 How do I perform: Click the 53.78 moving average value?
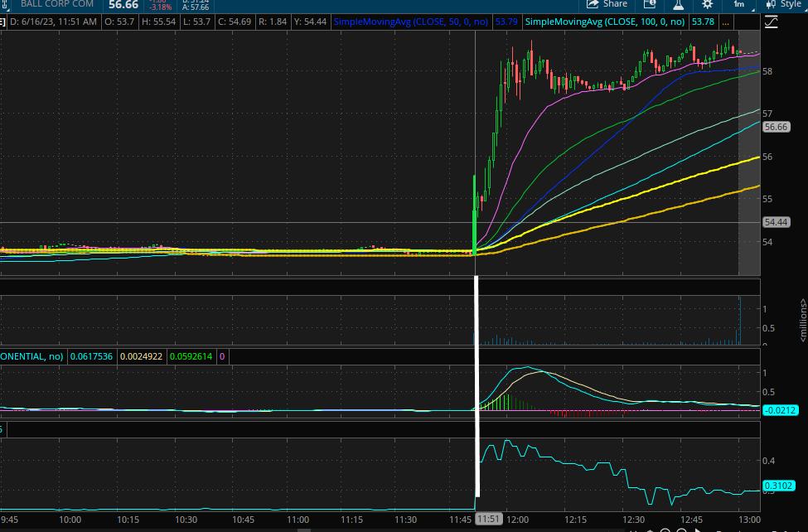point(705,22)
